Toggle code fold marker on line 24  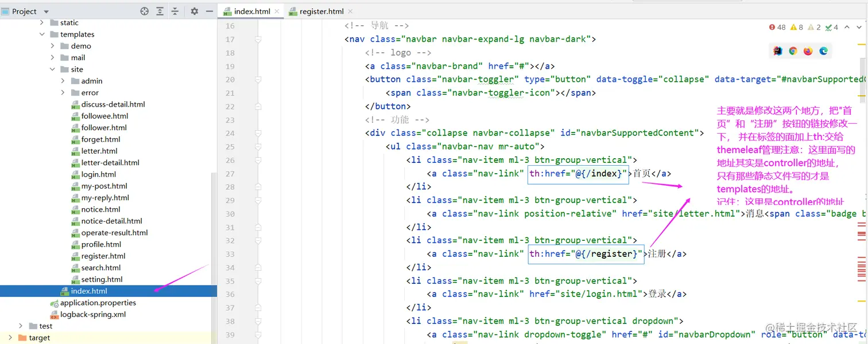click(x=258, y=133)
